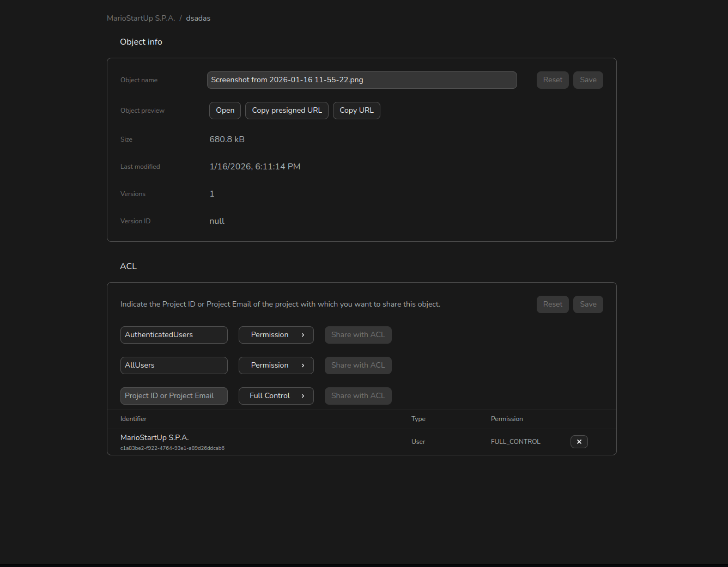The image size is (728, 567).
Task: Open the object preview
Action: [225, 110]
